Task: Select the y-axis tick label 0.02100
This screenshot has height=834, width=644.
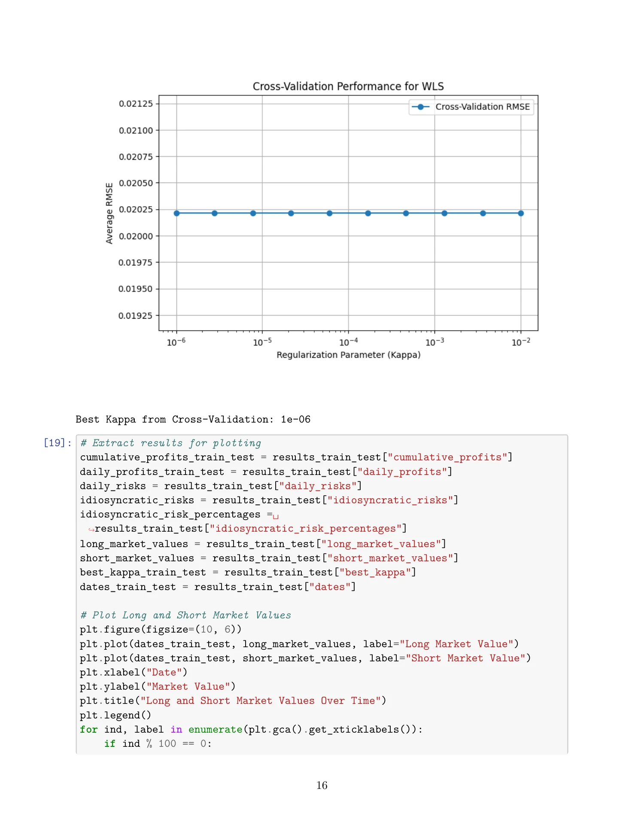Action: click(x=136, y=131)
